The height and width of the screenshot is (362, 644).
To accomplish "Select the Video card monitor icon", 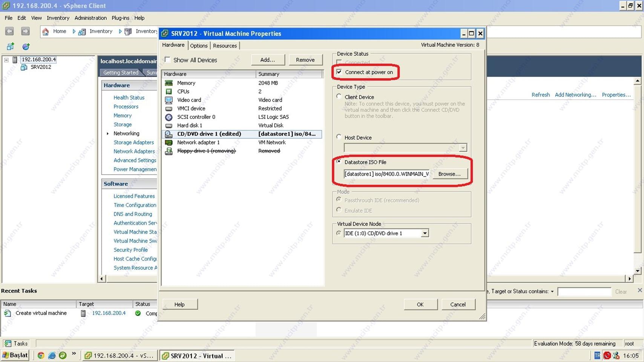I will (169, 100).
